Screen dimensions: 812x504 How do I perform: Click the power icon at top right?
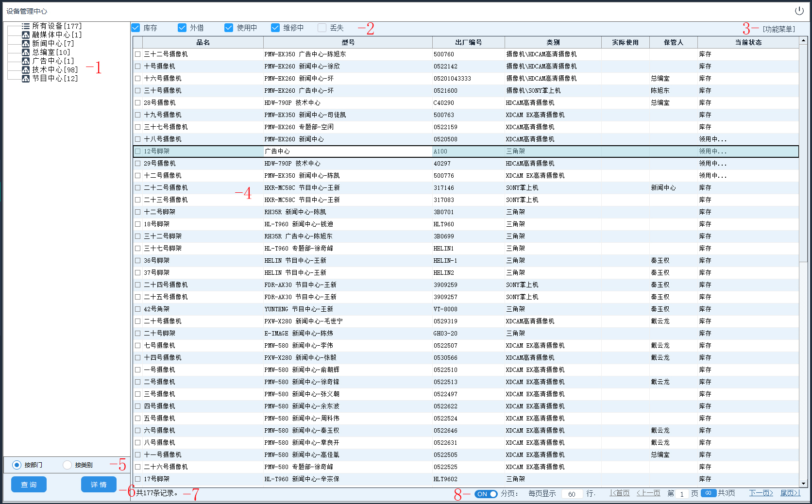799,11
